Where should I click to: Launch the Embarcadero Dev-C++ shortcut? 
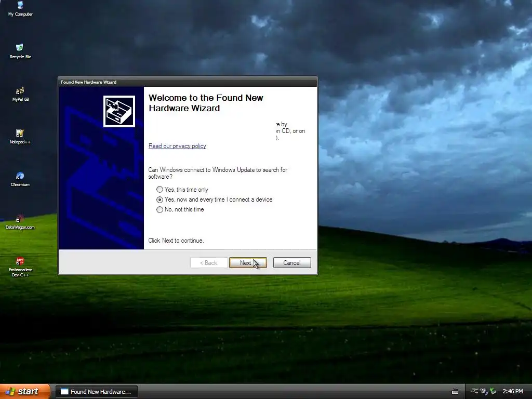click(20, 267)
